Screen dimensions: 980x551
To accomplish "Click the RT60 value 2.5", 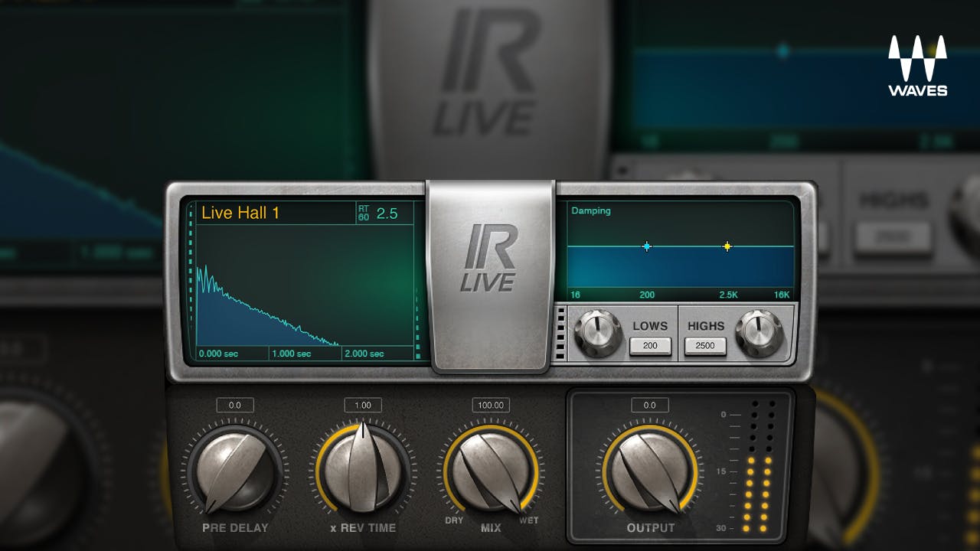I will 387,214.
